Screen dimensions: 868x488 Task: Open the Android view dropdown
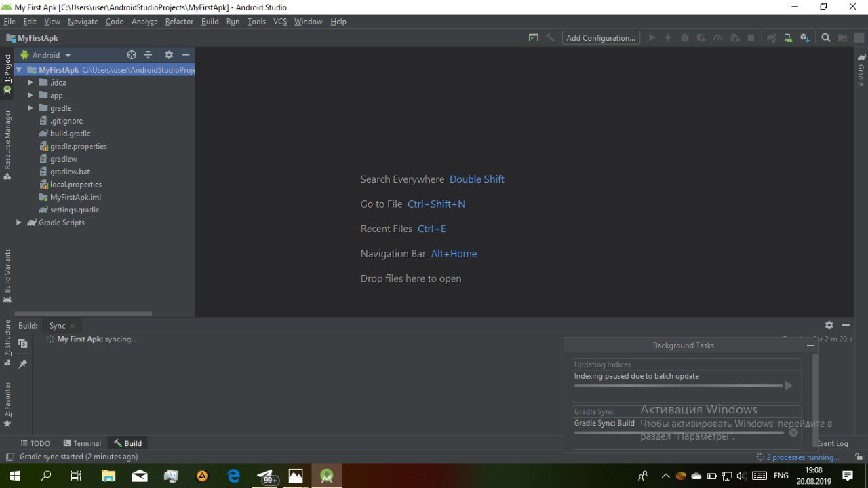tap(46, 55)
